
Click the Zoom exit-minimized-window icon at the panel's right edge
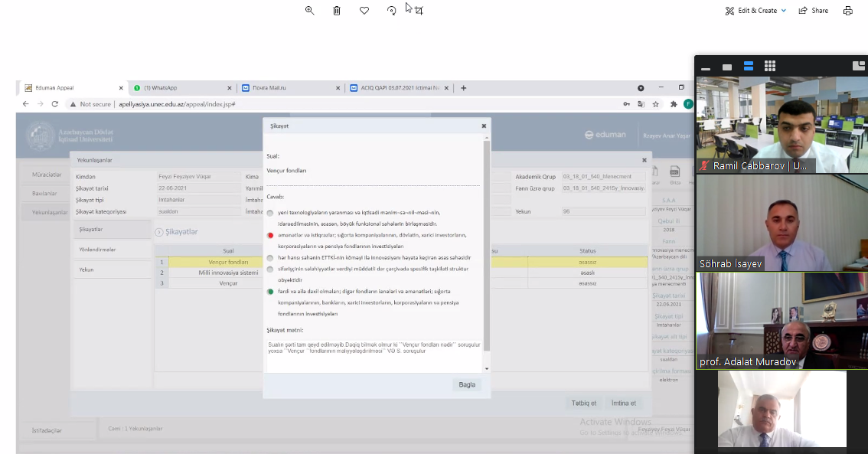(x=859, y=66)
